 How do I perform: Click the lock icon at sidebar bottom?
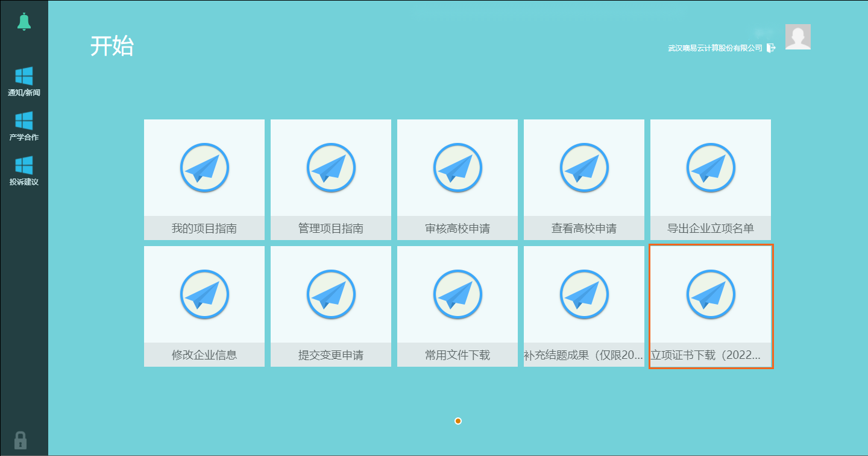[20, 439]
